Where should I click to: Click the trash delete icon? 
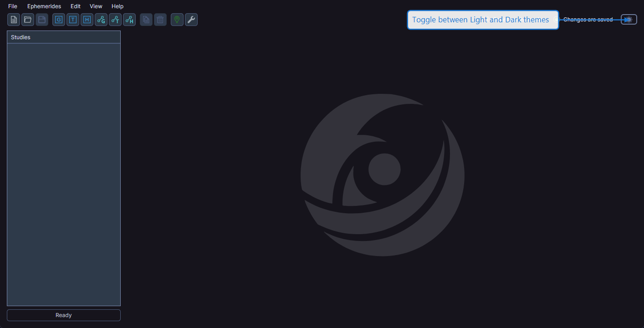click(160, 20)
